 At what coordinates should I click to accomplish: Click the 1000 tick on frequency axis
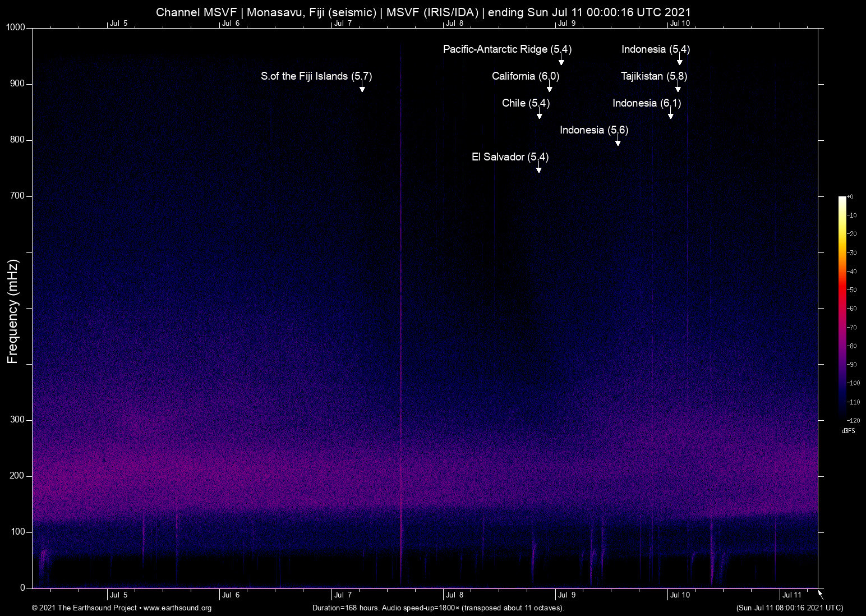16,27
